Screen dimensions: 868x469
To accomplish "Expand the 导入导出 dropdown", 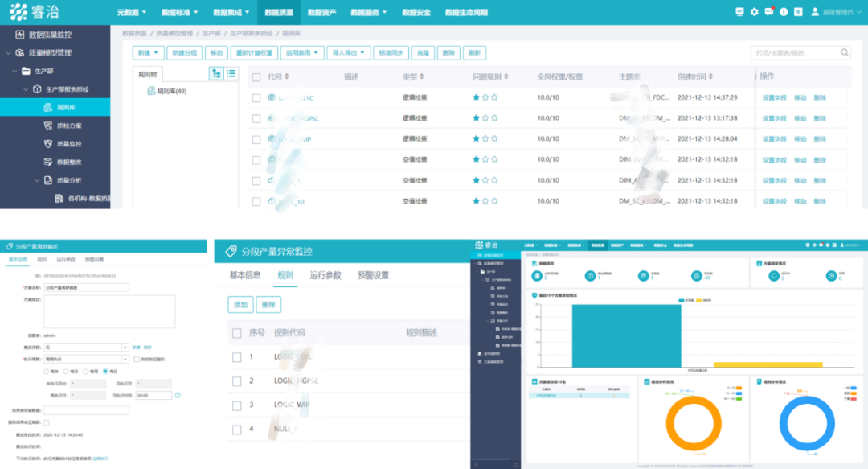I will point(348,53).
